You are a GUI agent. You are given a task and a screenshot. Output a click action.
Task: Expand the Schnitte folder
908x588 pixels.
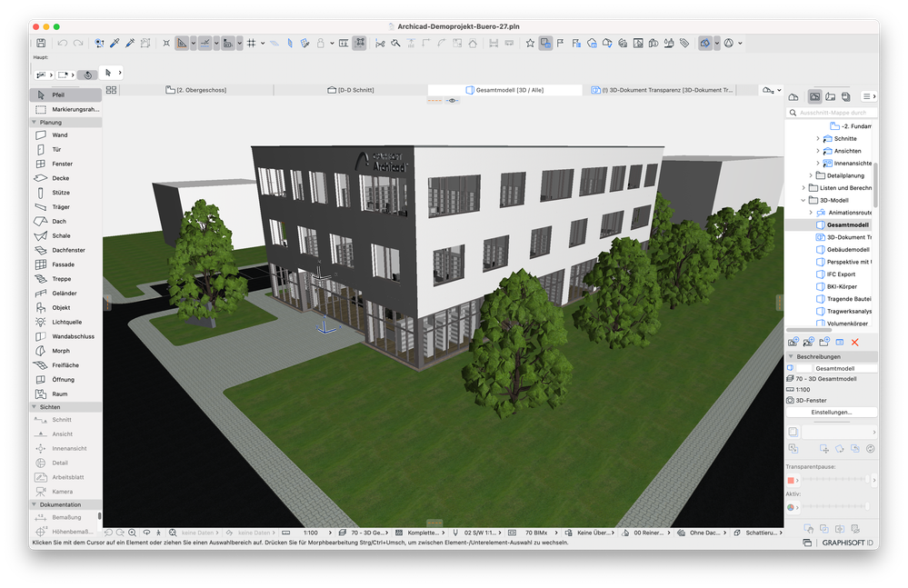(x=818, y=139)
